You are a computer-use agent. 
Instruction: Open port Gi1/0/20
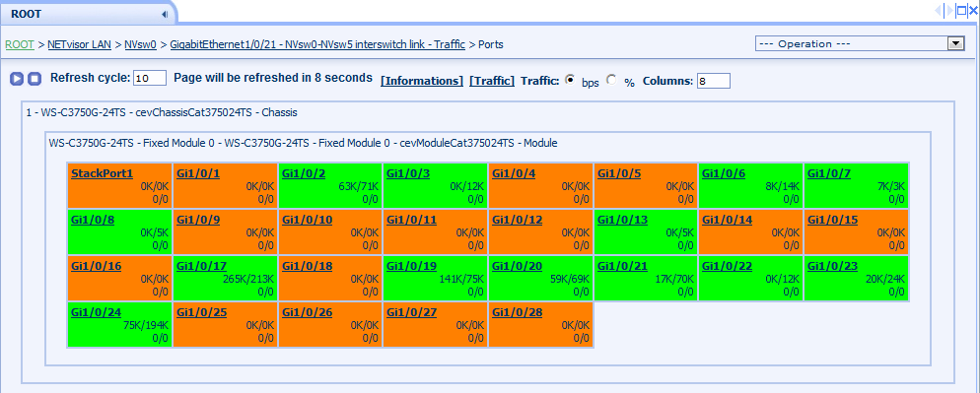517,266
